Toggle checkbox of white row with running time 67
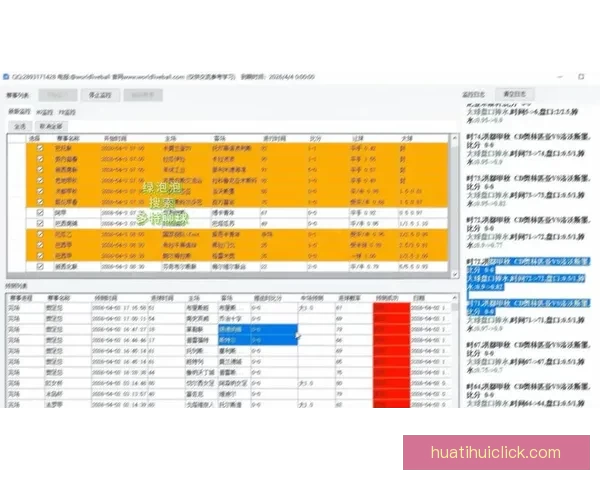The height and width of the screenshot is (480, 600). pyautogui.click(x=40, y=212)
